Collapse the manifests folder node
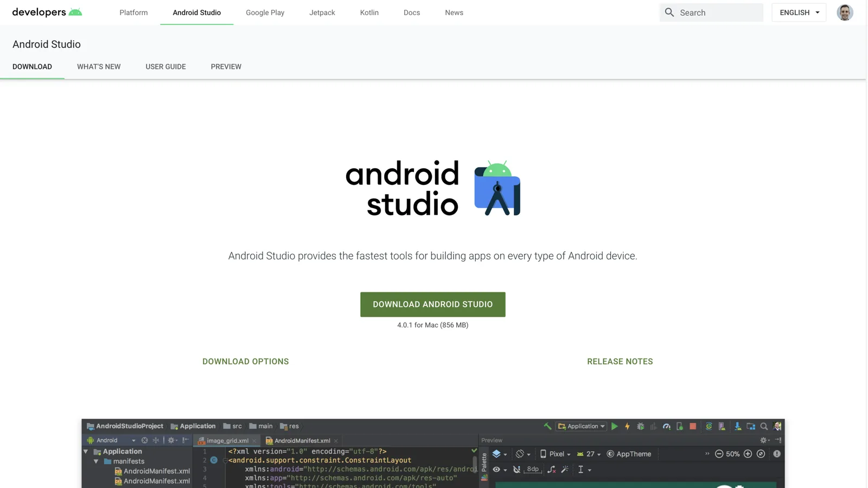The width and height of the screenshot is (868, 488). point(96,461)
